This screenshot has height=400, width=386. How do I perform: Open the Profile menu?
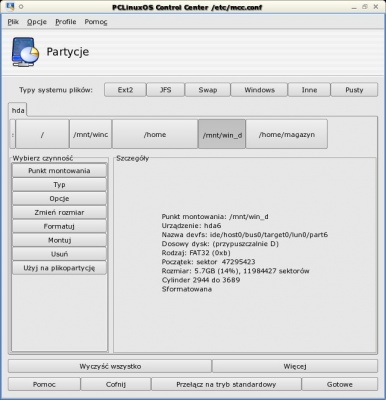coord(66,22)
